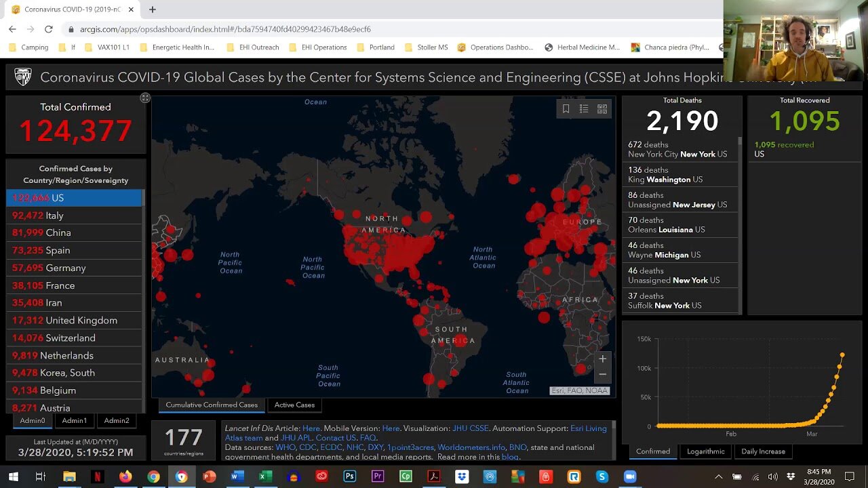Switch to the Admin1 tab
Viewport: 868px width, 488px height.
[x=75, y=420]
